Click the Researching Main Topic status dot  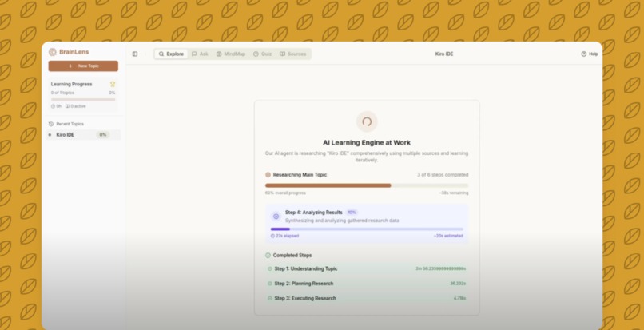click(268, 175)
